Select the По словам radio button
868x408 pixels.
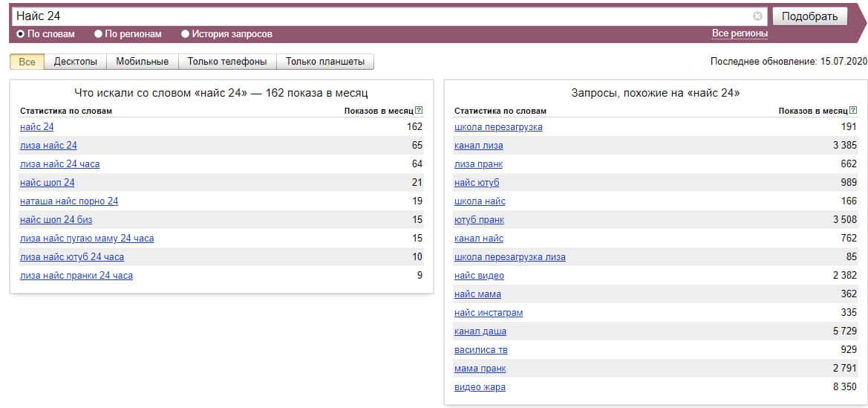(21, 34)
